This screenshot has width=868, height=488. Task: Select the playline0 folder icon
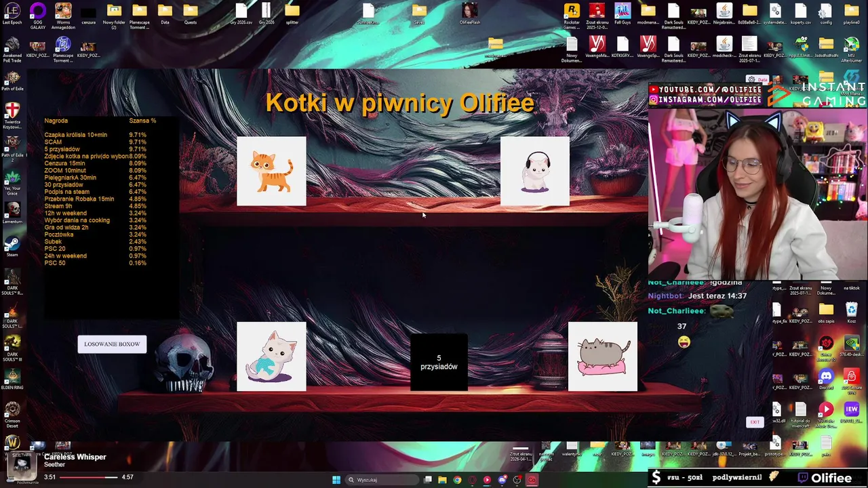tap(852, 14)
